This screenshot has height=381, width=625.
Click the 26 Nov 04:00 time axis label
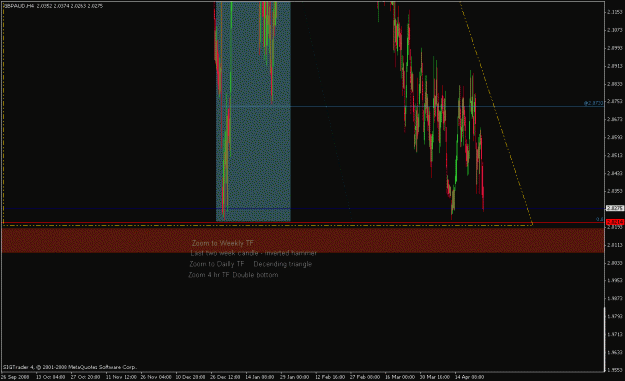(x=155, y=377)
